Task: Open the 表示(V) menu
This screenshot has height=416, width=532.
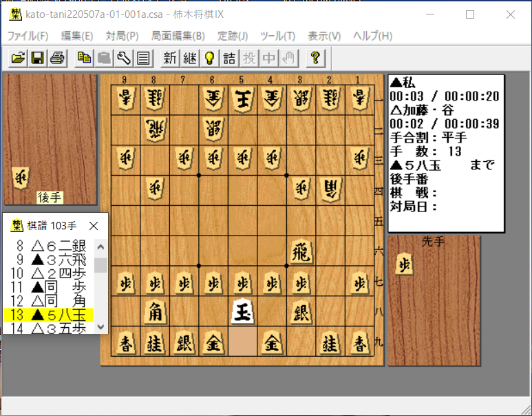Action: coord(324,36)
